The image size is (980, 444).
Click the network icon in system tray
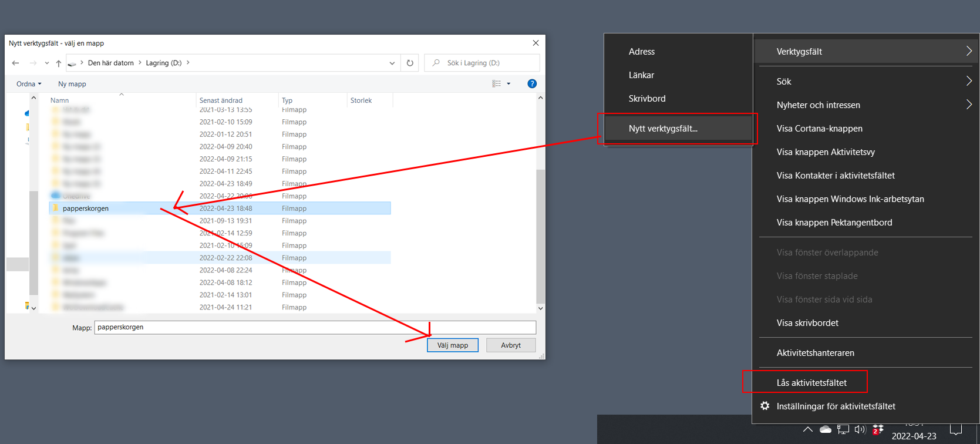point(843,429)
